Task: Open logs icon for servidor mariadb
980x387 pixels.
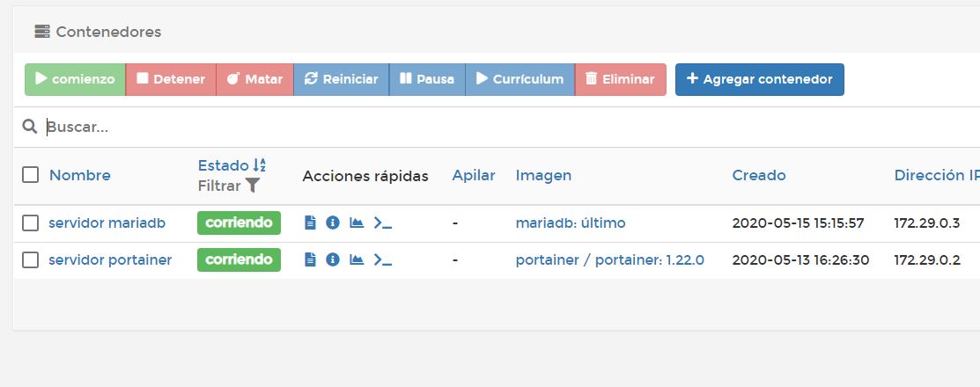Action: tap(310, 223)
